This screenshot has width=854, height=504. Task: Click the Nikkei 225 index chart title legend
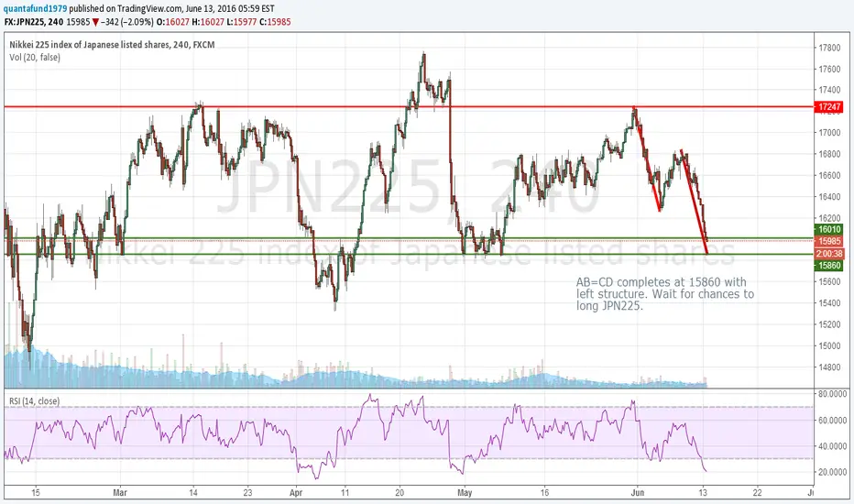[112, 45]
